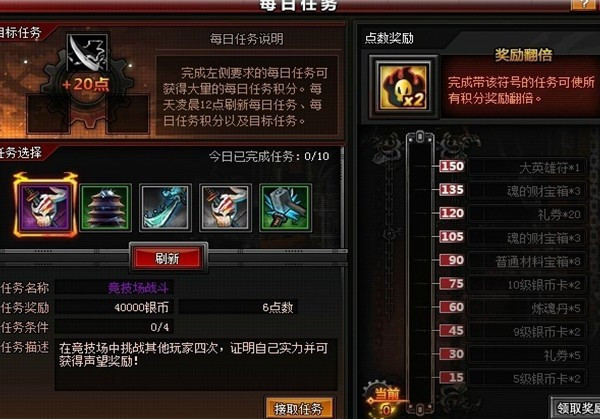Select the 150 points 大英雄符 reward row
The height and width of the screenshot is (419, 600).
pyautogui.click(x=513, y=167)
